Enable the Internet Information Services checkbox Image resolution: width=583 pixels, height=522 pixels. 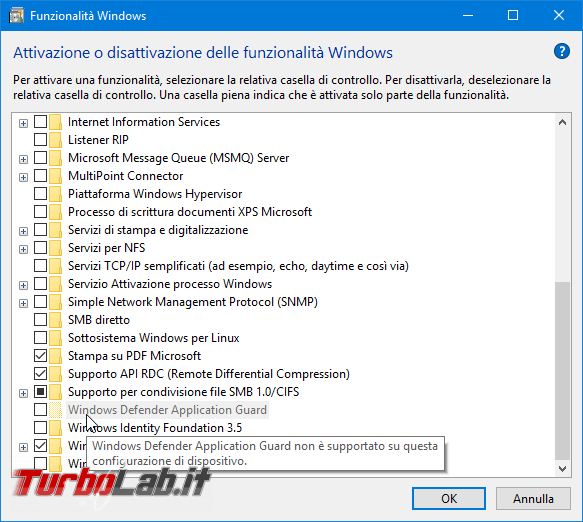pos(41,122)
